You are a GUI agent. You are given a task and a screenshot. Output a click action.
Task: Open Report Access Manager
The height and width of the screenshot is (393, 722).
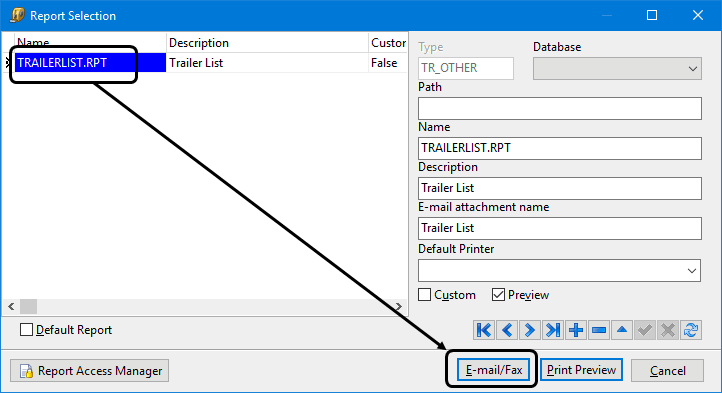[90, 370]
